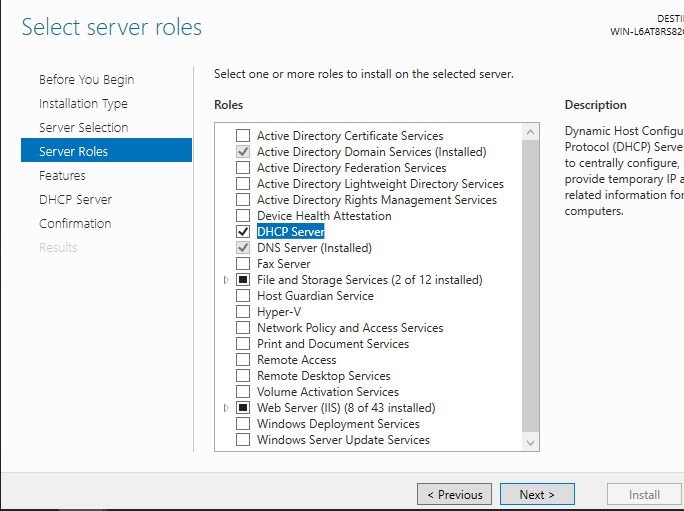
Task: Select Active Directory Rights Management Services label
Action: pyautogui.click(x=376, y=200)
